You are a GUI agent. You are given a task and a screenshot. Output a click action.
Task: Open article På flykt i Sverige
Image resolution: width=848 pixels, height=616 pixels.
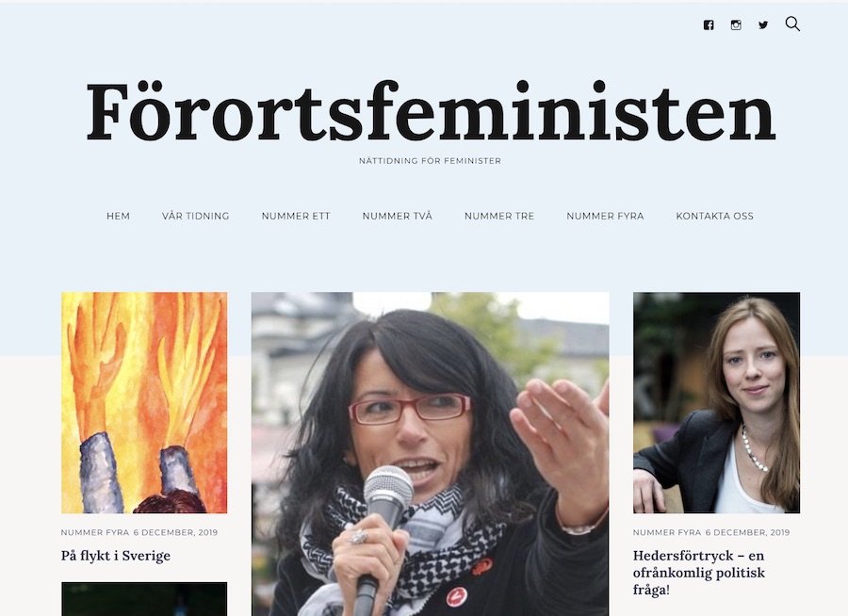pyautogui.click(x=116, y=556)
